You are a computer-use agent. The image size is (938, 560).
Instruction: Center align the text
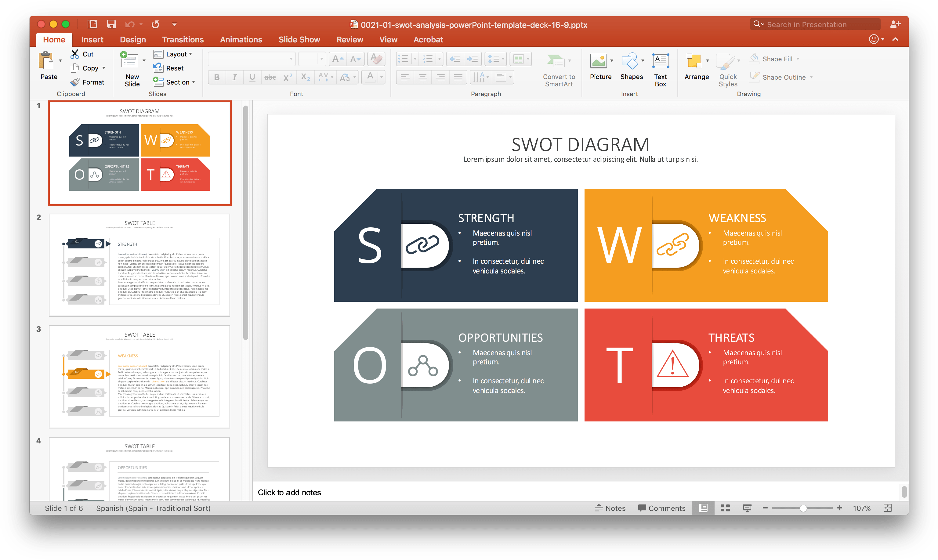pos(422,77)
